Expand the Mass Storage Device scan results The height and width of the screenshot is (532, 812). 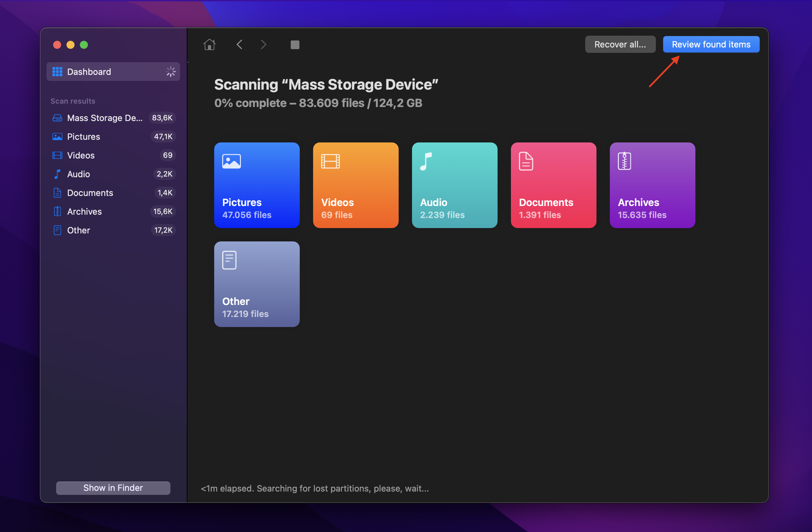coord(104,118)
